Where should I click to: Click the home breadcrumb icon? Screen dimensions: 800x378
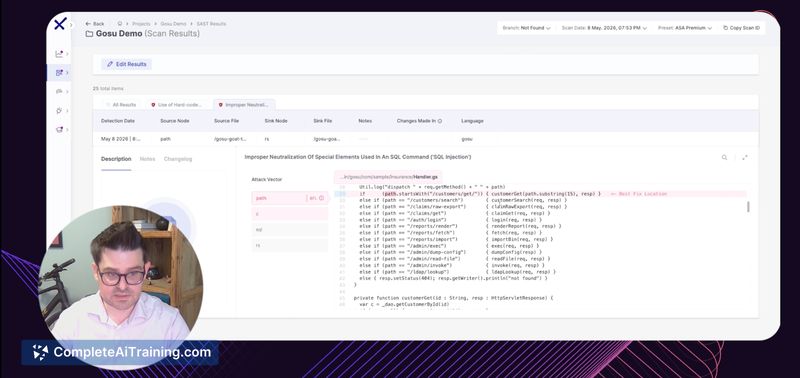[120, 23]
